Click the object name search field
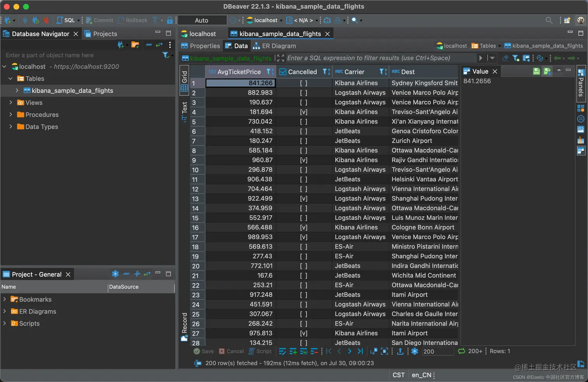This screenshot has height=382, width=588. pyautogui.click(x=82, y=55)
